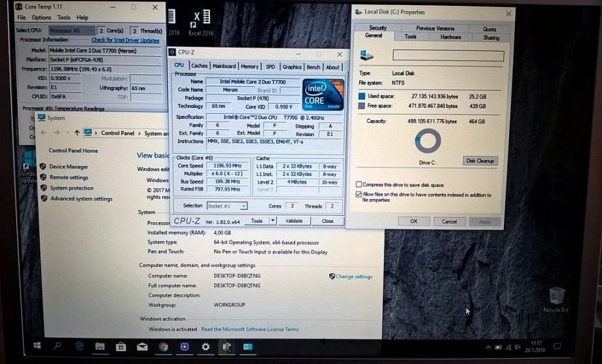Click the taskbar clock showing 13:57
This screenshot has width=602, height=364.
click(x=537, y=347)
